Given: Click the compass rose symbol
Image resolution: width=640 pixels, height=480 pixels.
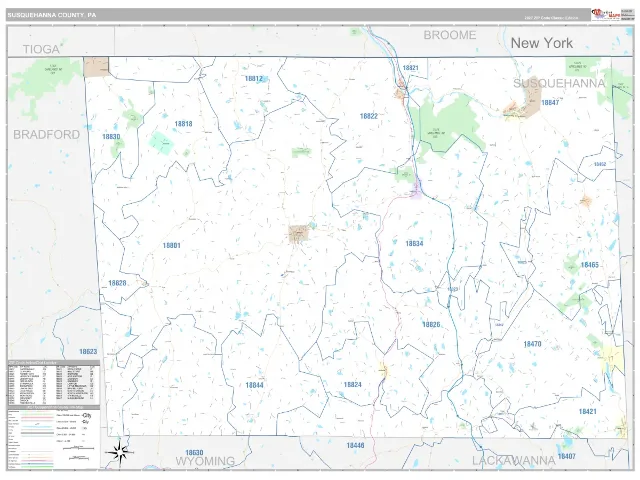Looking at the screenshot, I should point(119,452).
